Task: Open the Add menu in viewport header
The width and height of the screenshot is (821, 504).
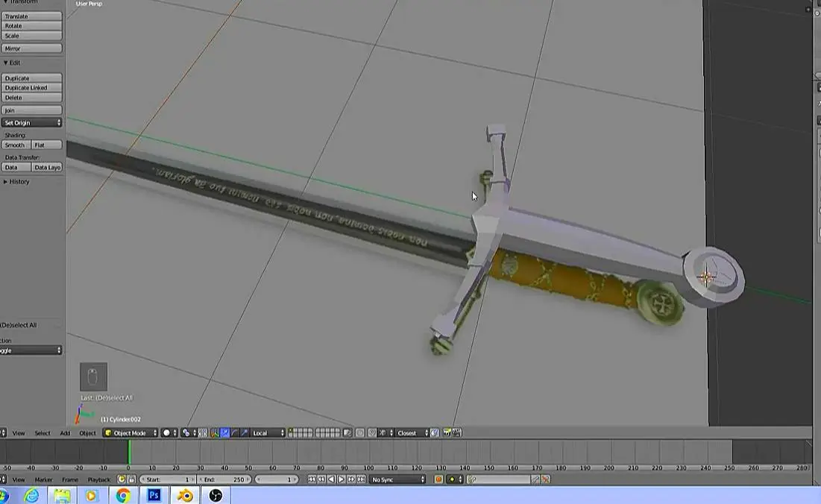Action: point(65,433)
